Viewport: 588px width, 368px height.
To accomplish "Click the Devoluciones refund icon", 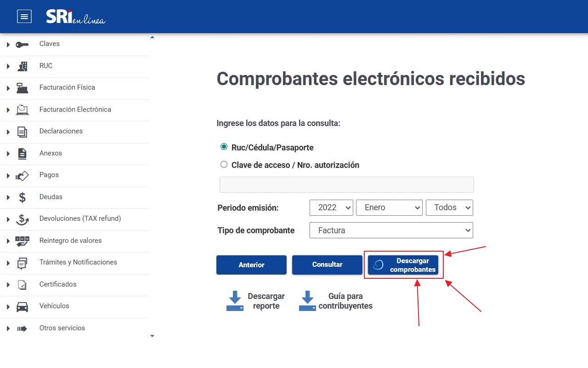I will pyautogui.click(x=22, y=219).
